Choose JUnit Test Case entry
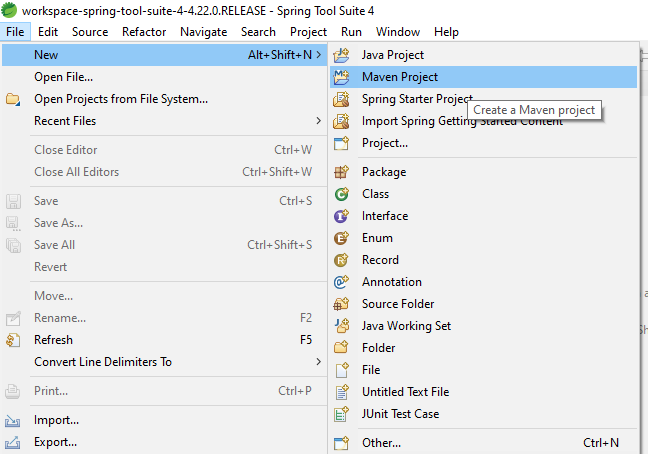Viewport: 648px width, 454px height. click(484, 414)
